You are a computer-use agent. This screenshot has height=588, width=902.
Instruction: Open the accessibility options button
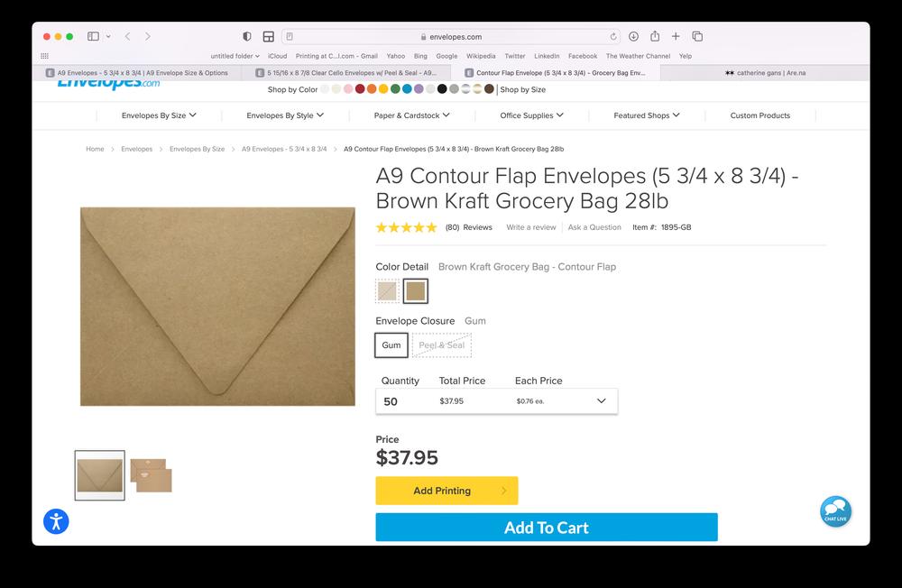coord(56,520)
